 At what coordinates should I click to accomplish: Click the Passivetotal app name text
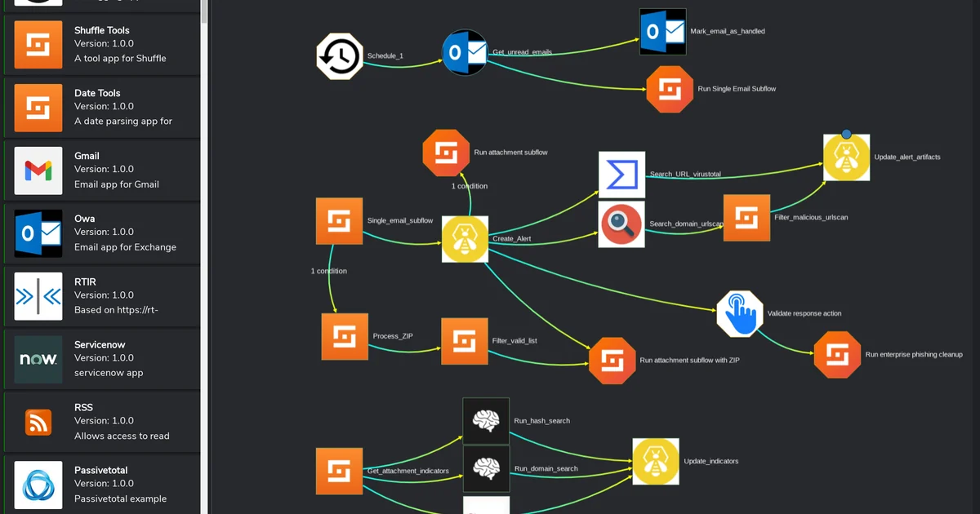tap(101, 470)
